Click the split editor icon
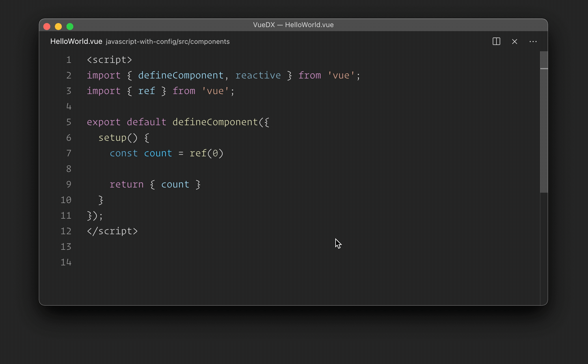The height and width of the screenshot is (364, 588). coord(496,42)
